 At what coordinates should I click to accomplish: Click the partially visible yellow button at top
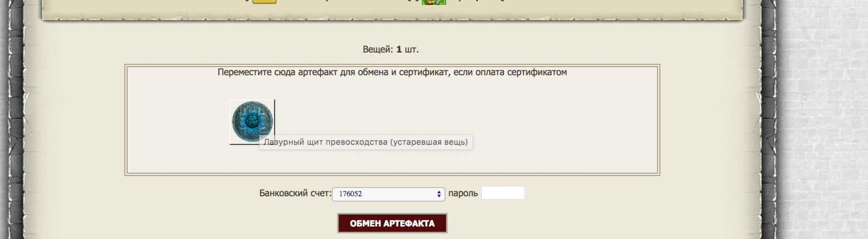point(264,2)
